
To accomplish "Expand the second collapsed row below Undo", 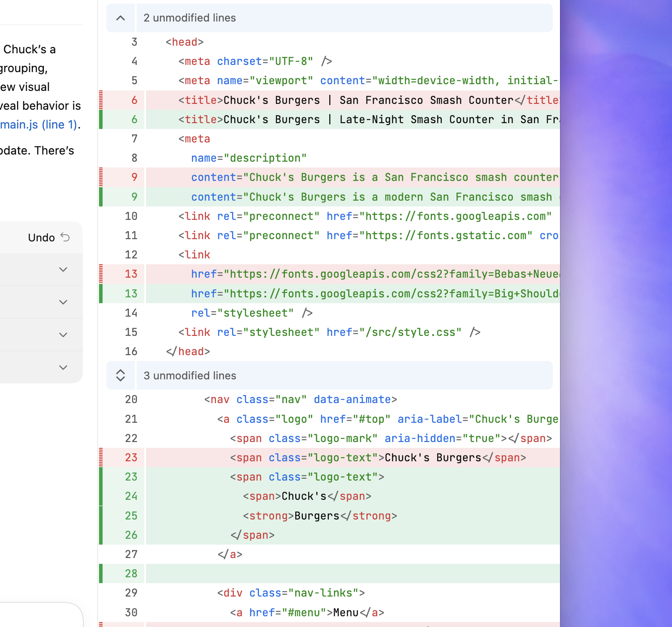I will pos(63,302).
